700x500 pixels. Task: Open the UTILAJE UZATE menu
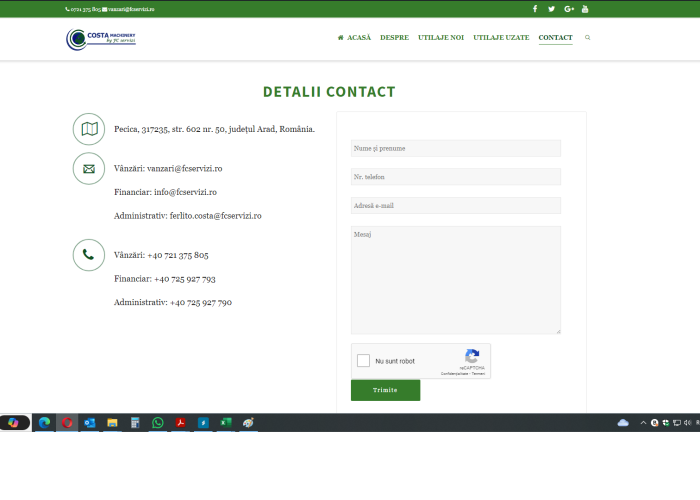[x=501, y=37]
